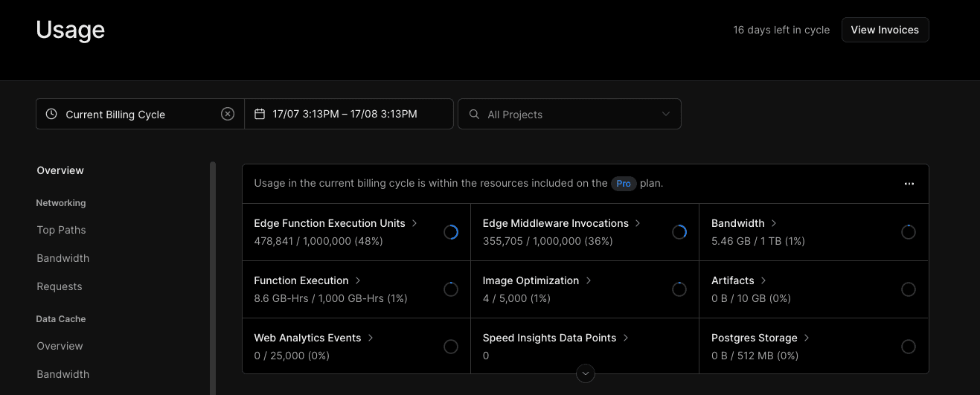Go to Overview in the sidebar
The height and width of the screenshot is (395, 980).
60,170
